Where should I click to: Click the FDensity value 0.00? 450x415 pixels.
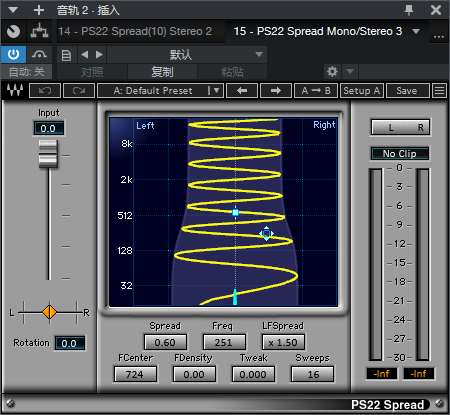(x=194, y=374)
